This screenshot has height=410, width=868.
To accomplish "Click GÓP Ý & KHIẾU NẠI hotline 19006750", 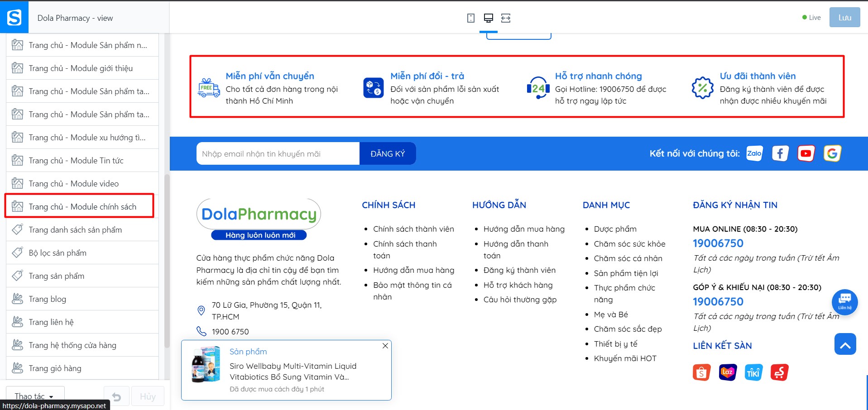I will coord(718,302).
